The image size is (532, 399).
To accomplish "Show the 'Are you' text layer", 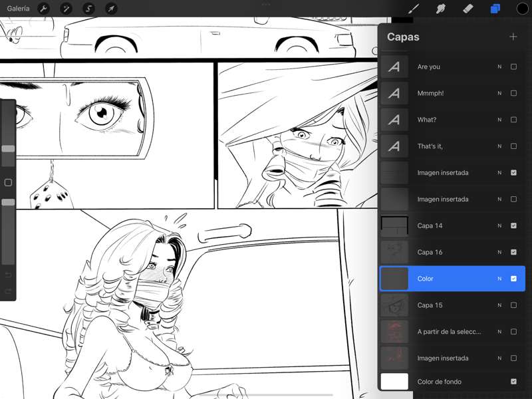I will point(513,67).
